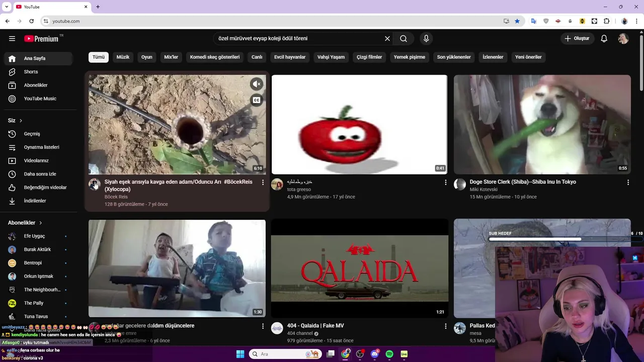This screenshot has height=362, width=644.
Task: Open more options for 404 - Qalaida video
Action: 445,326
